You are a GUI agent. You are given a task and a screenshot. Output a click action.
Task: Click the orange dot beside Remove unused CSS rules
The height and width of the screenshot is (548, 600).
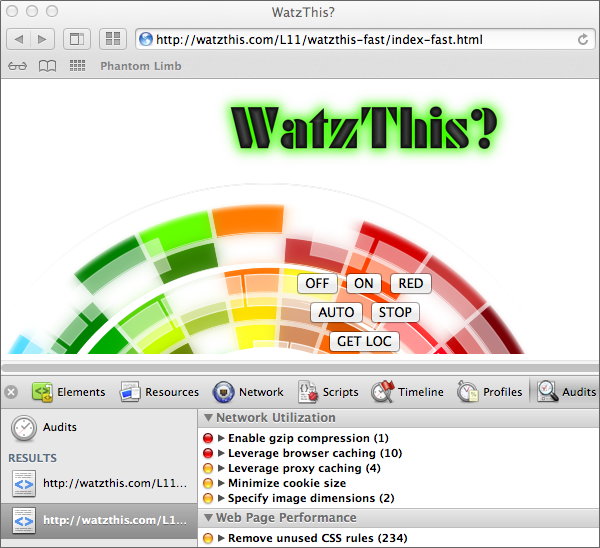click(x=208, y=538)
